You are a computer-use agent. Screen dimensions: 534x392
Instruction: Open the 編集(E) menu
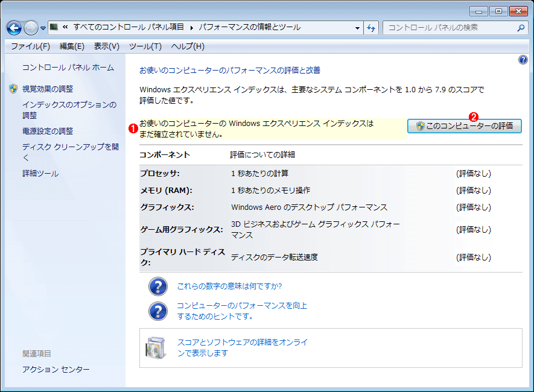(x=72, y=46)
